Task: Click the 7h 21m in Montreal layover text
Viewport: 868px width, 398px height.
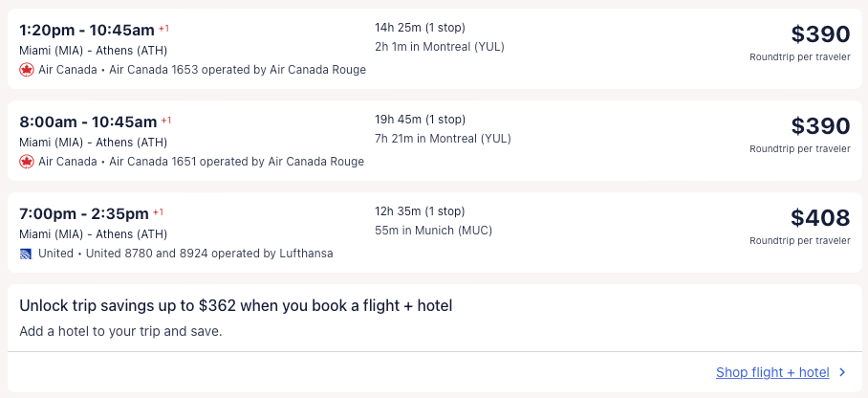Action: (443, 139)
